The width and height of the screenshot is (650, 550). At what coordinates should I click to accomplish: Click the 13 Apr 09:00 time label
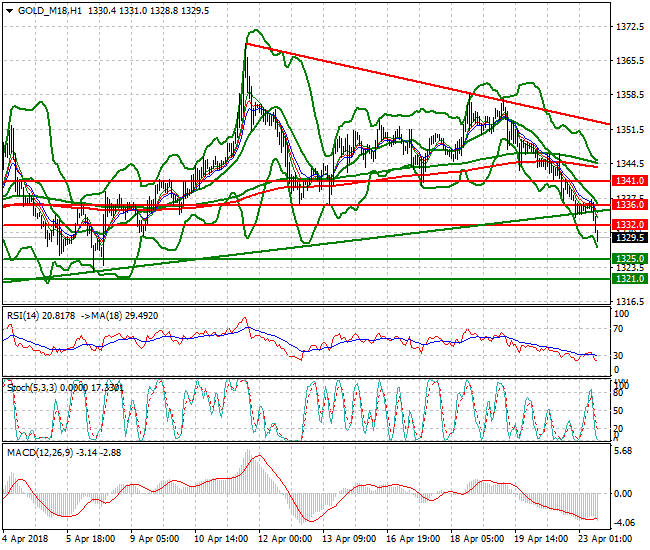[349, 539]
